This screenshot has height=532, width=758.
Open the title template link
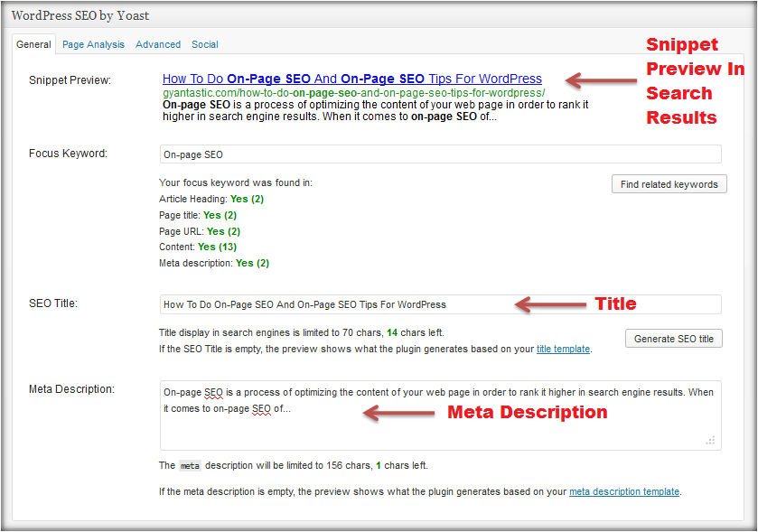(x=563, y=349)
